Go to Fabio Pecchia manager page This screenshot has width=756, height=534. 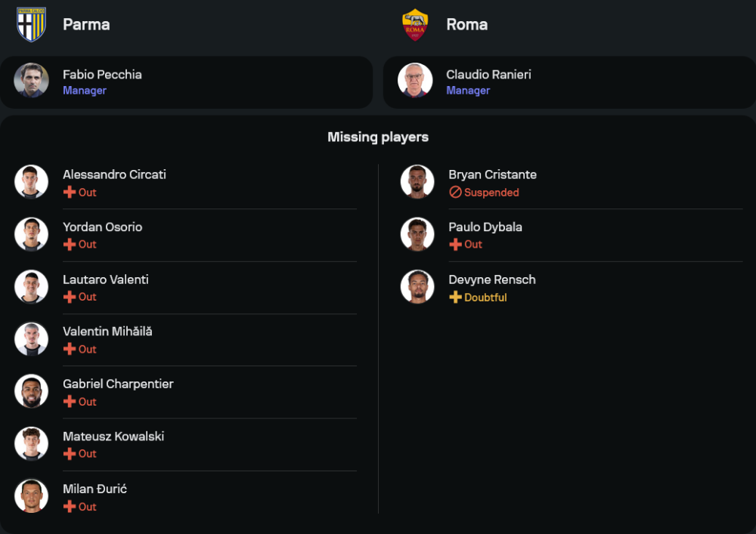(x=102, y=75)
